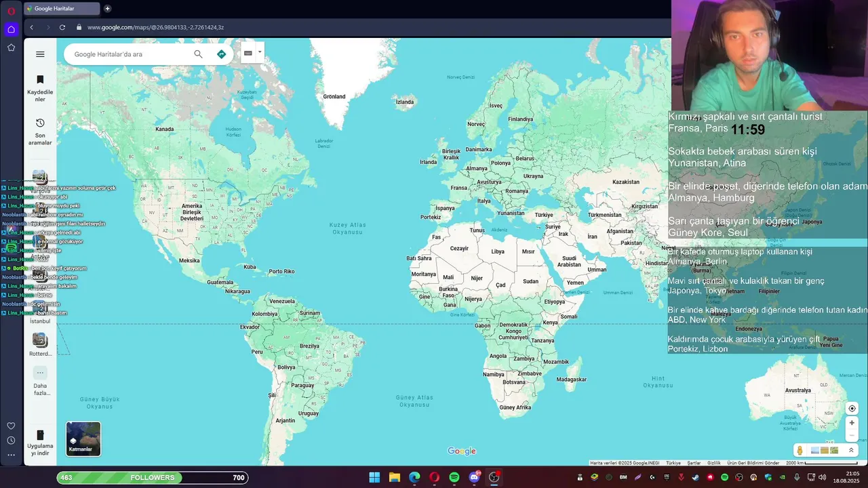This screenshot has width=868, height=488.
Task: Toggle the 2000 km scale bar units
Action: [x=822, y=463]
